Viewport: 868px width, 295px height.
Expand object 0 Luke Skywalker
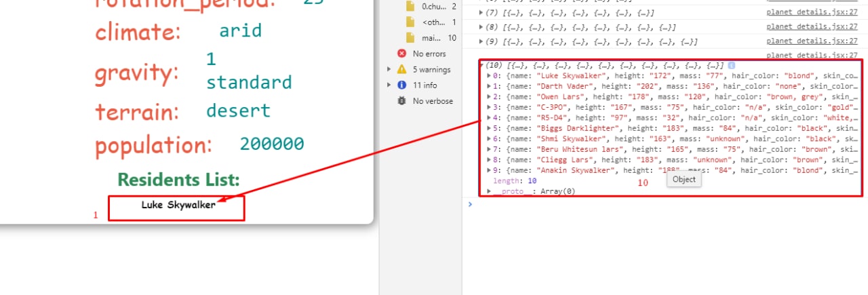tap(490, 76)
